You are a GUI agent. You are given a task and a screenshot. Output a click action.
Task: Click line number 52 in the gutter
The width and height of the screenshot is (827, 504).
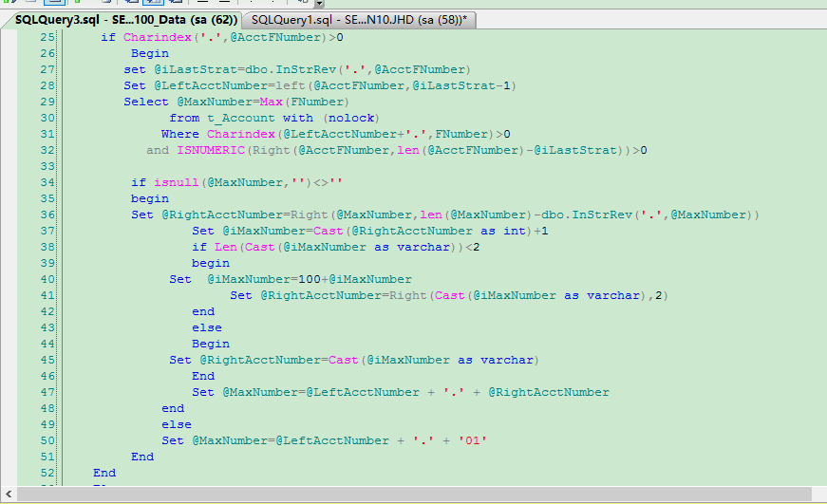47,473
